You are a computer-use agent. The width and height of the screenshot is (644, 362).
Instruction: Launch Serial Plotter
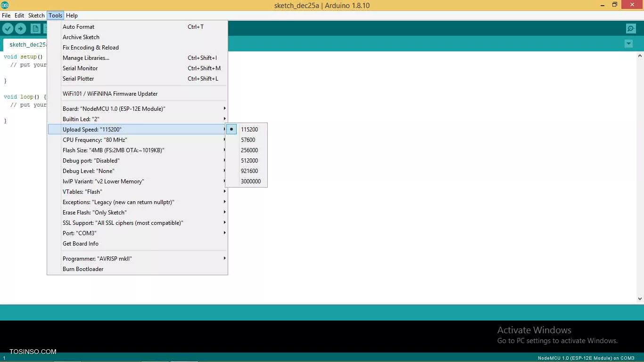[x=138, y=79]
